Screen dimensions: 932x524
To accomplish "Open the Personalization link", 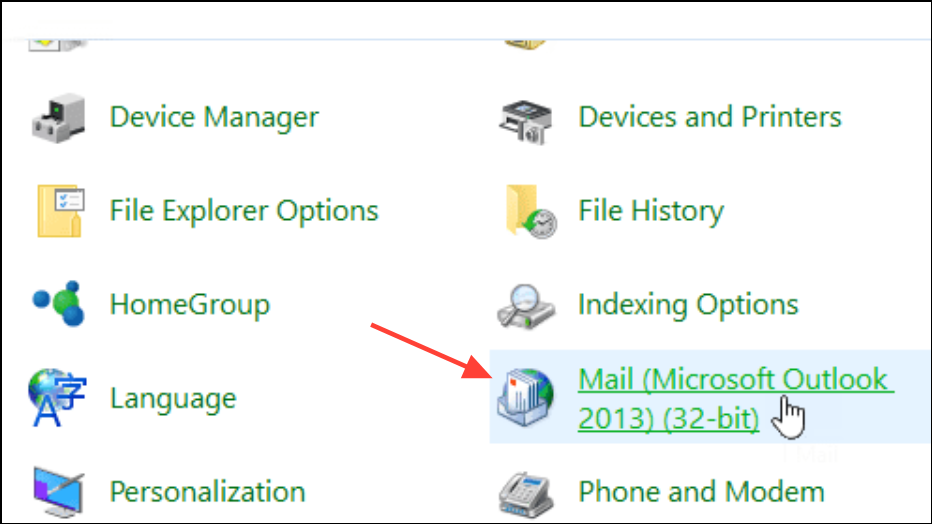I will click(x=207, y=492).
